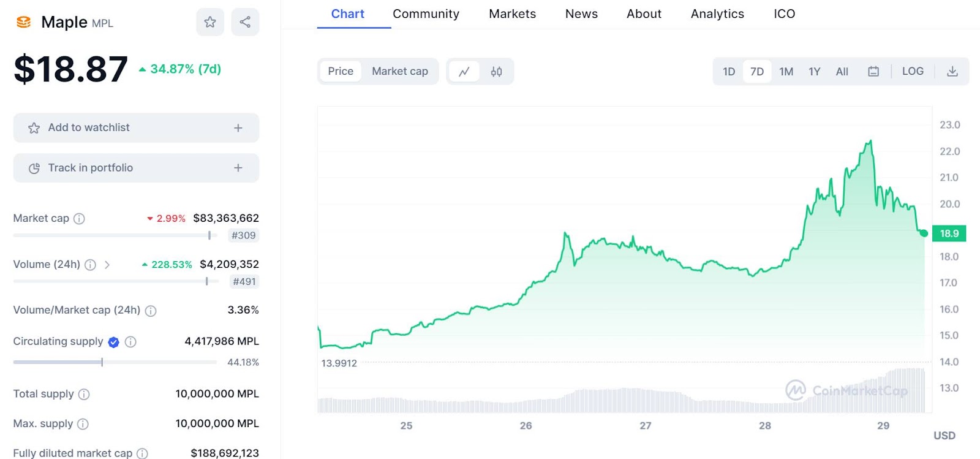Click Add to watchlist button

pos(136,128)
